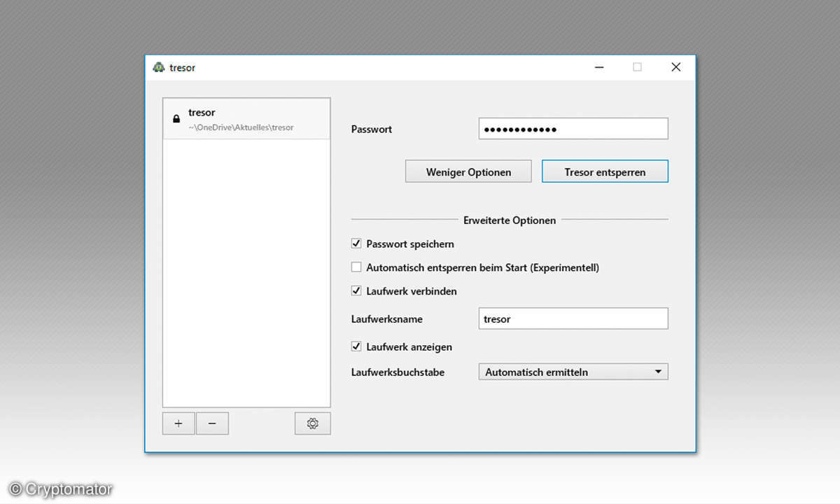Click the Erweiterte Optionen heading

pos(510,220)
